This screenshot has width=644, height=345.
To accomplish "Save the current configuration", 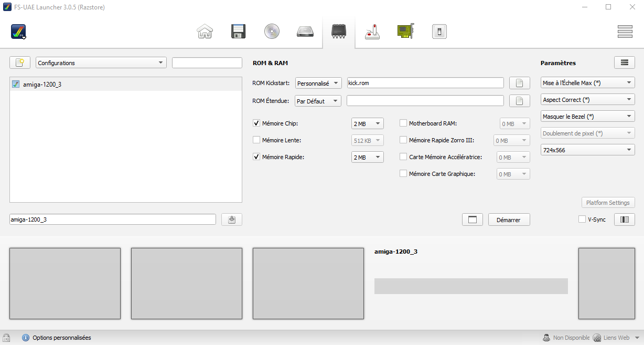I will (232, 219).
